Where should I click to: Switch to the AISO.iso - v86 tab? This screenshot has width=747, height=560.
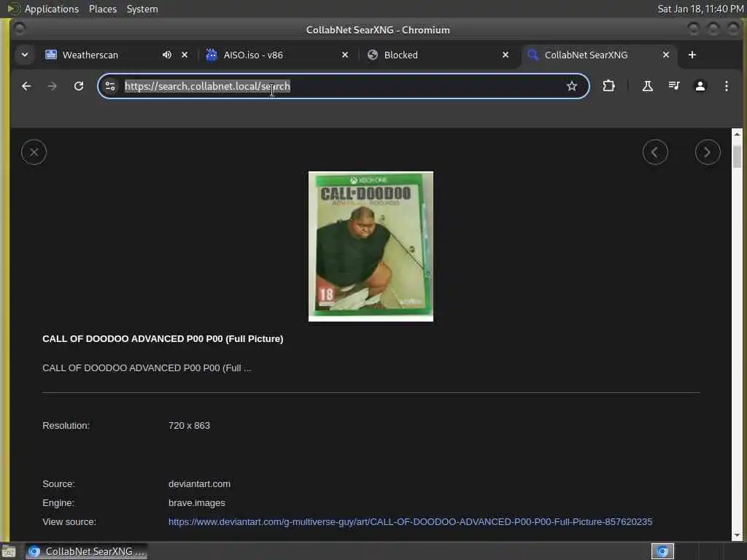click(x=276, y=55)
